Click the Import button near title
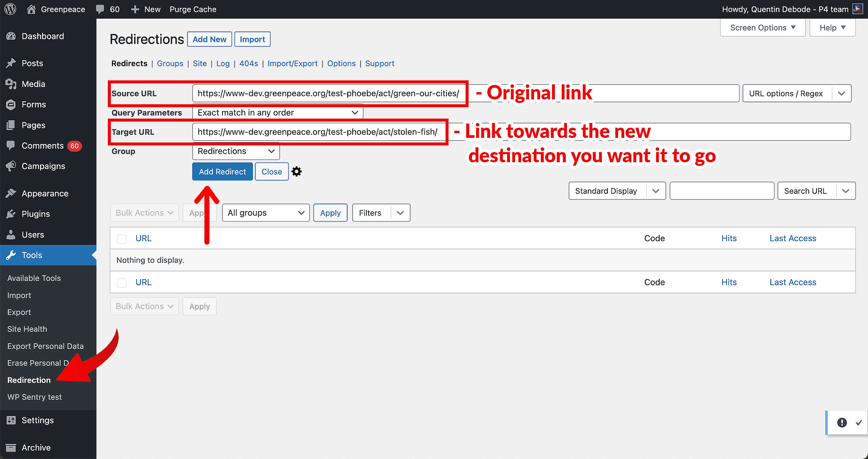Image resolution: width=868 pixels, height=459 pixels. click(252, 39)
